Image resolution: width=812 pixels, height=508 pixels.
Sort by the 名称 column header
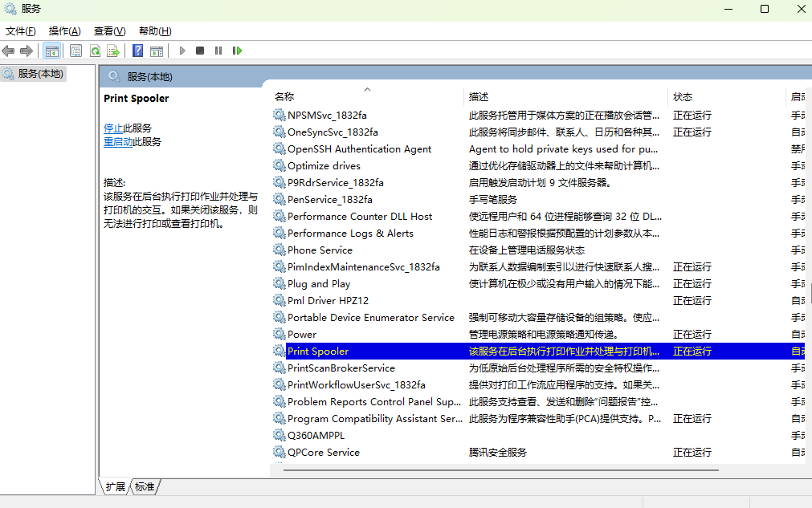[367, 97]
